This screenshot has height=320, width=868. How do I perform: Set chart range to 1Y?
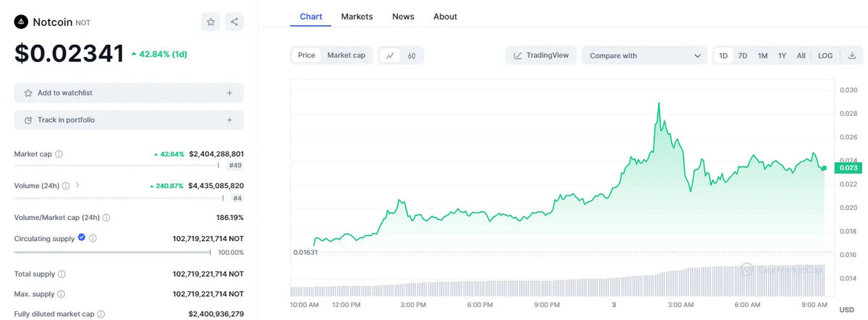(782, 55)
